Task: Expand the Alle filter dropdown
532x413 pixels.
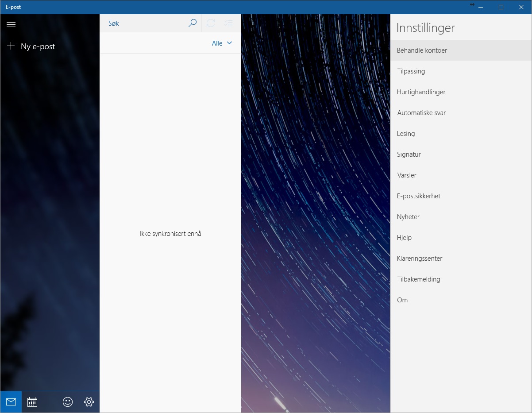Action: pos(222,43)
